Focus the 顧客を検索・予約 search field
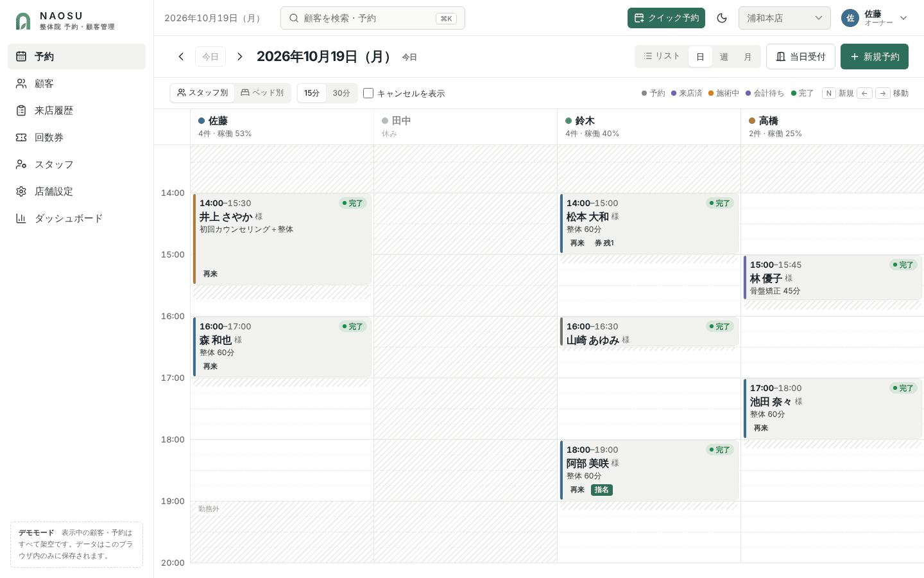Screen dimensions: 924x578 tap(373, 18)
